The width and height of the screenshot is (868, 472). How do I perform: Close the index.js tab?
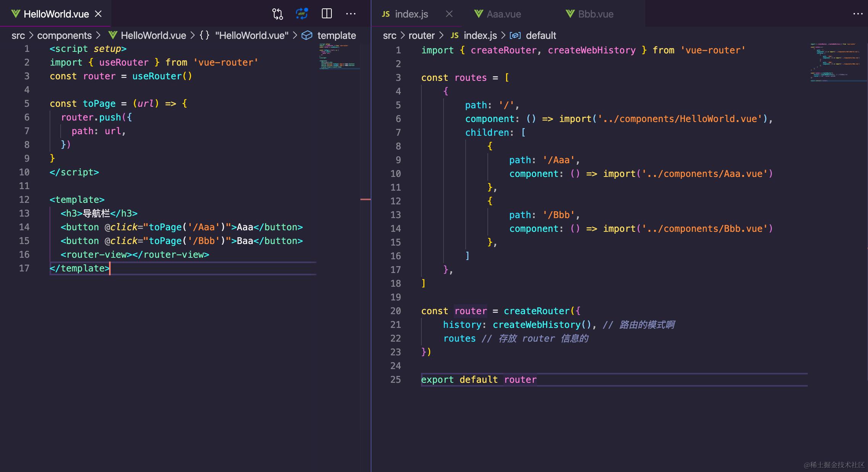[449, 14]
